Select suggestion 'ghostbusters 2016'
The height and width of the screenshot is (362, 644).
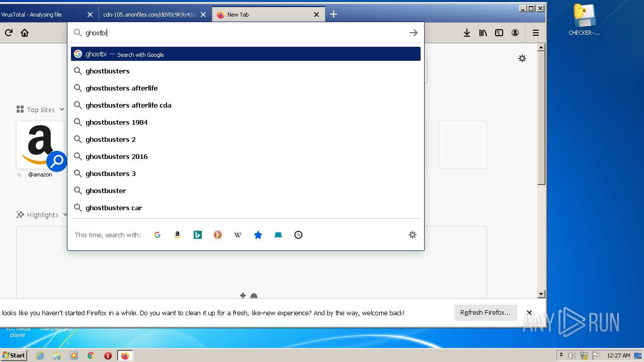point(246,156)
